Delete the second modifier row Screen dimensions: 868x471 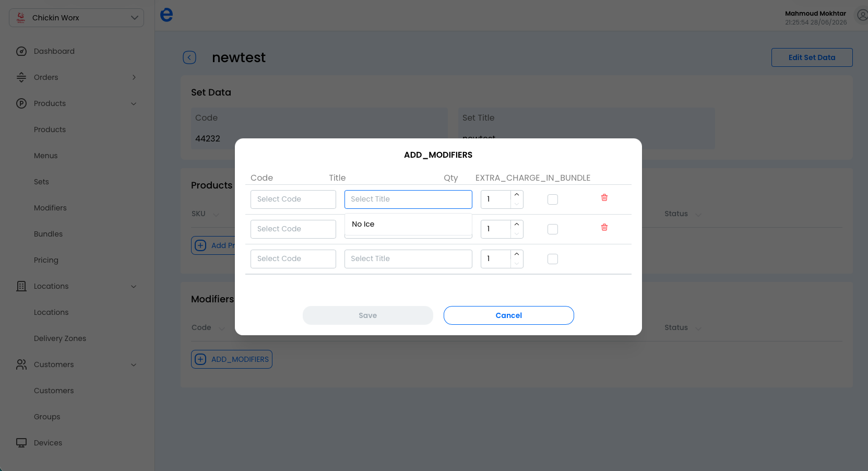[604, 227]
